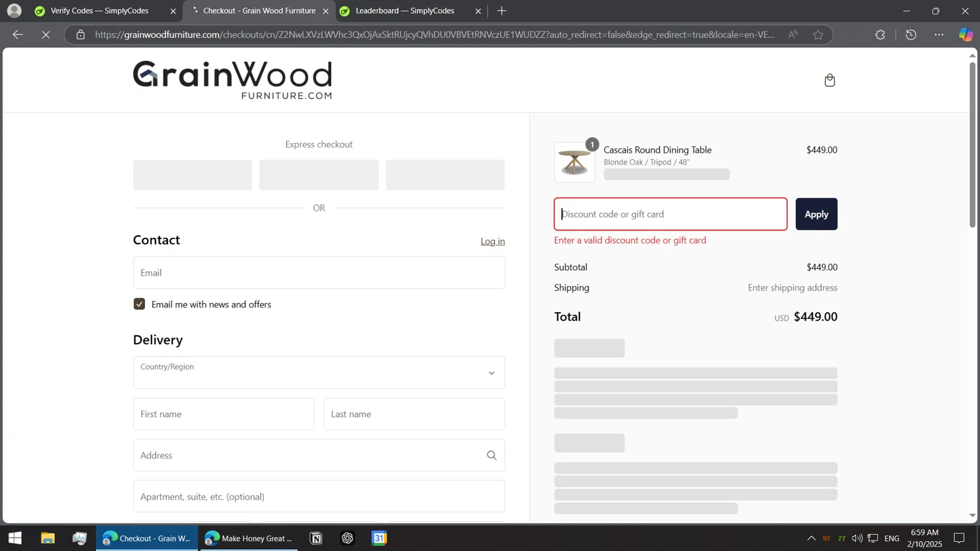The height and width of the screenshot is (551, 980).
Task: Add page to favorites star icon
Action: tap(818, 35)
